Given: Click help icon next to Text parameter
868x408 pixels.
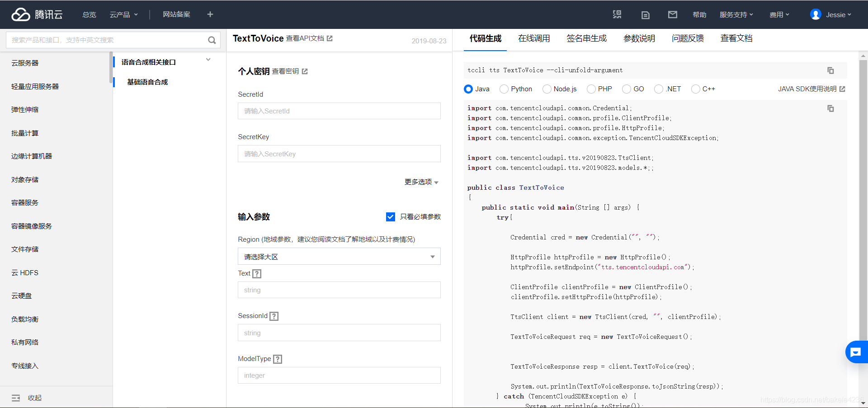Looking at the screenshot, I should pyautogui.click(x=257, y=273).
